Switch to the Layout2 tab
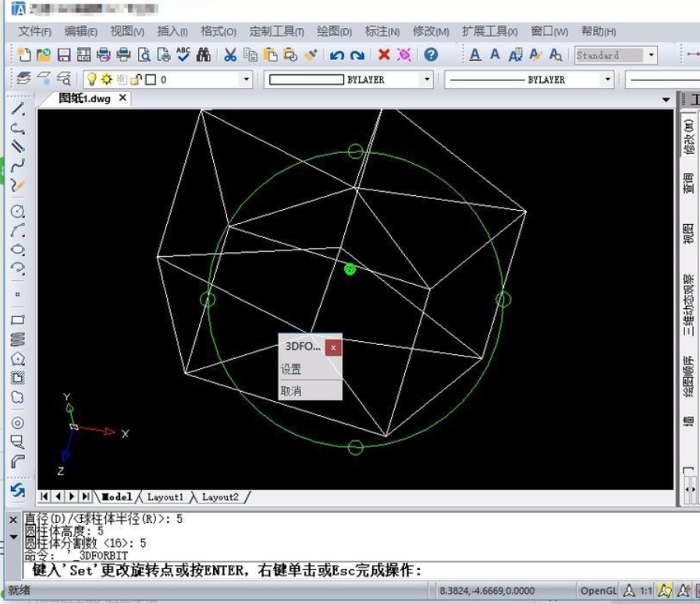 [x=220, y=497]
